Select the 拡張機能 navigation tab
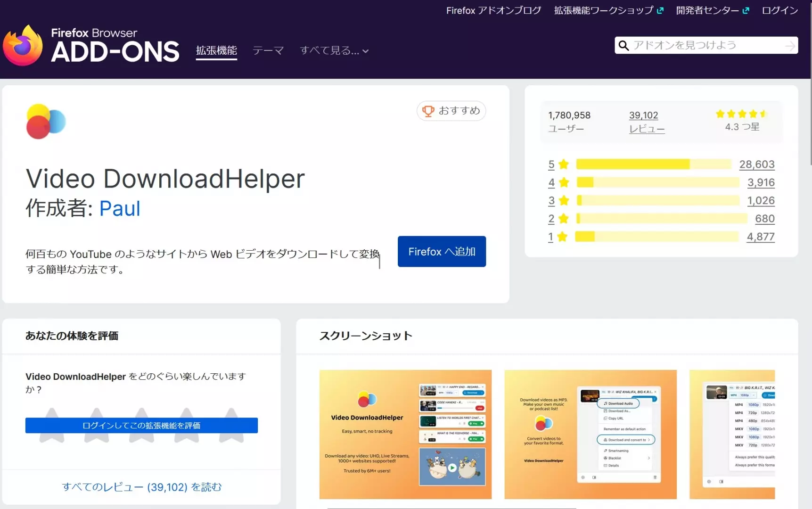Image resolution: width=812 pixels, height=509 pixels. (216, 50)
